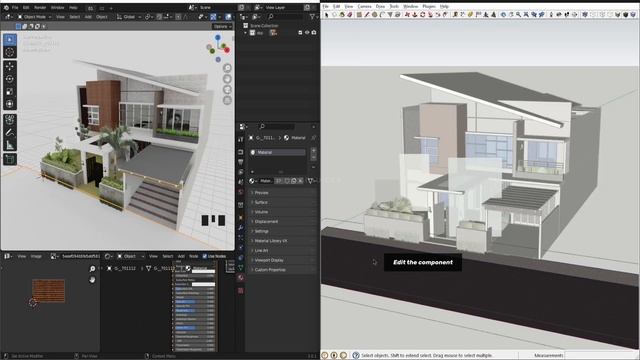Open Blender Window menu
The height and width of the screenshot is (360, 640).
(x=57, y=7)
